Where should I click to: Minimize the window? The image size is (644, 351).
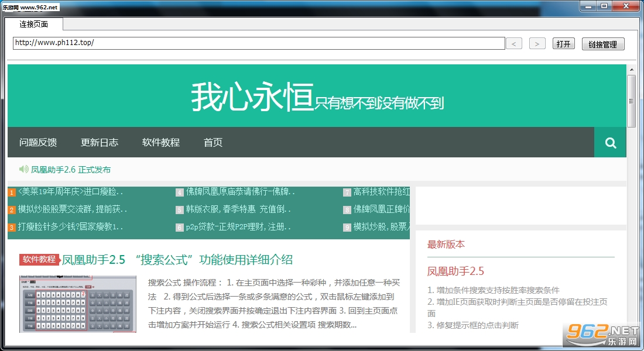588,6
